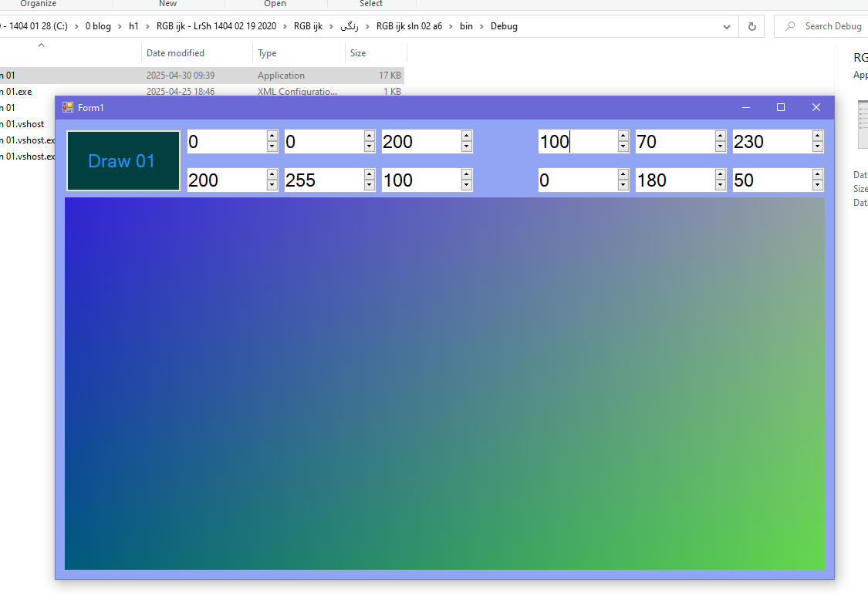Expand the chevron before 'RGB ijk sln 02 a6' breadcrumb
Viewport: 868px width, 596px height.
pyautogui.click(x=367, y=26)
